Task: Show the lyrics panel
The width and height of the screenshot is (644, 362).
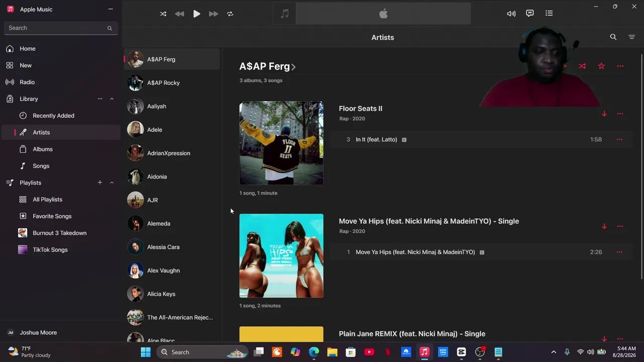Action: pos(530,14)
